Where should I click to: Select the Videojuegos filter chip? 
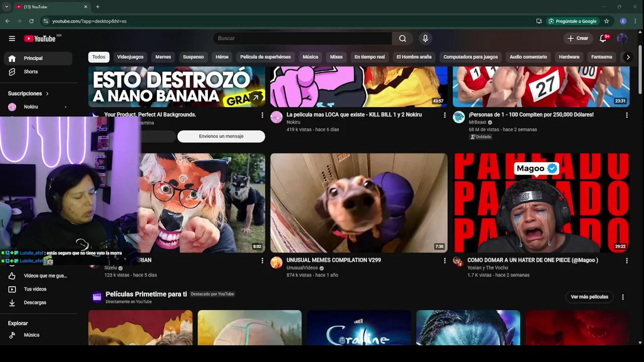coord(130,57)
